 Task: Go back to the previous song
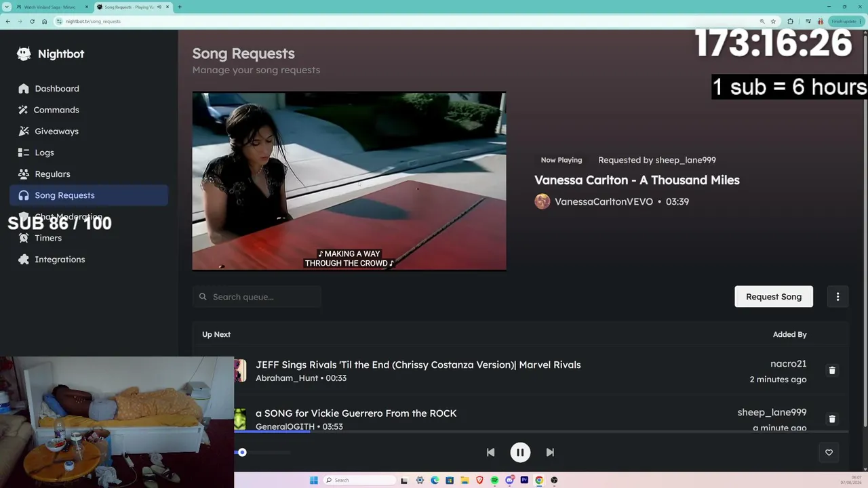pyautogui.click(x=490, y=452)
